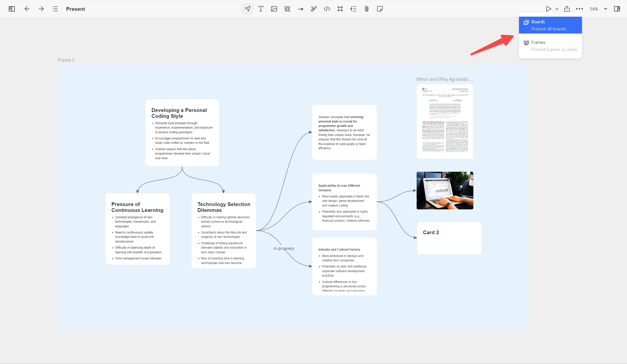627x364 pixels.
Task: Select the pointer selection tool
Action: [247, 9]
